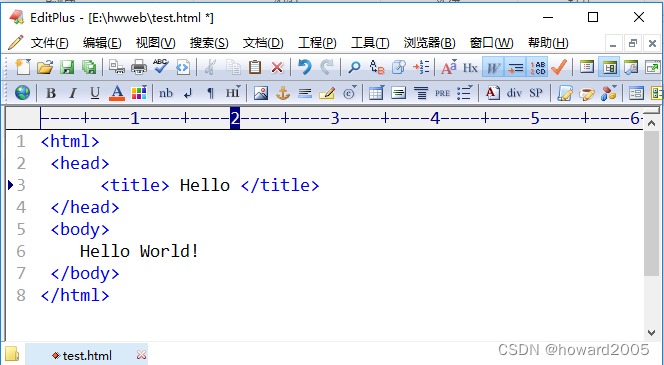Close the test.html tab with red X
This screenshot has height=365, width=664.
point(141,355)
